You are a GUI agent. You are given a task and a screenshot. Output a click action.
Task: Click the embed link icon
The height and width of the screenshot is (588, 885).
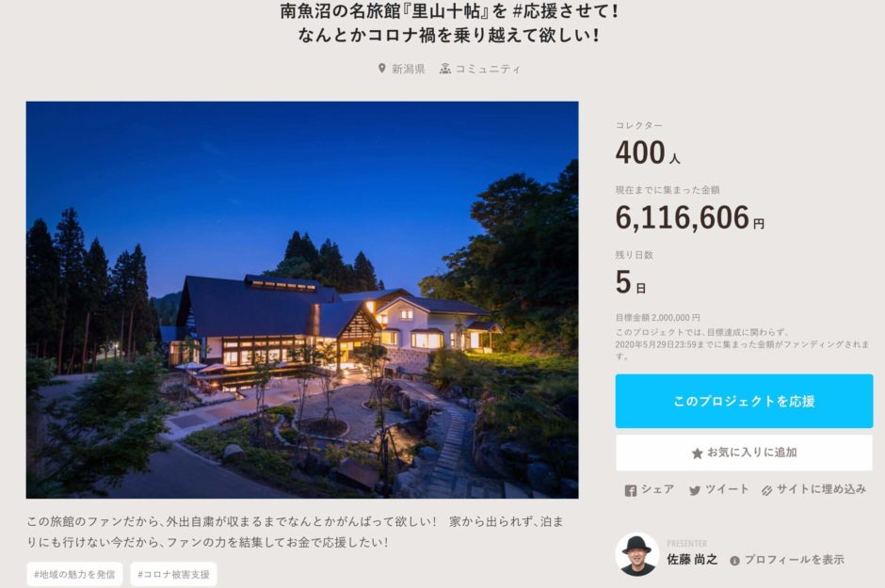click(766, 490)
